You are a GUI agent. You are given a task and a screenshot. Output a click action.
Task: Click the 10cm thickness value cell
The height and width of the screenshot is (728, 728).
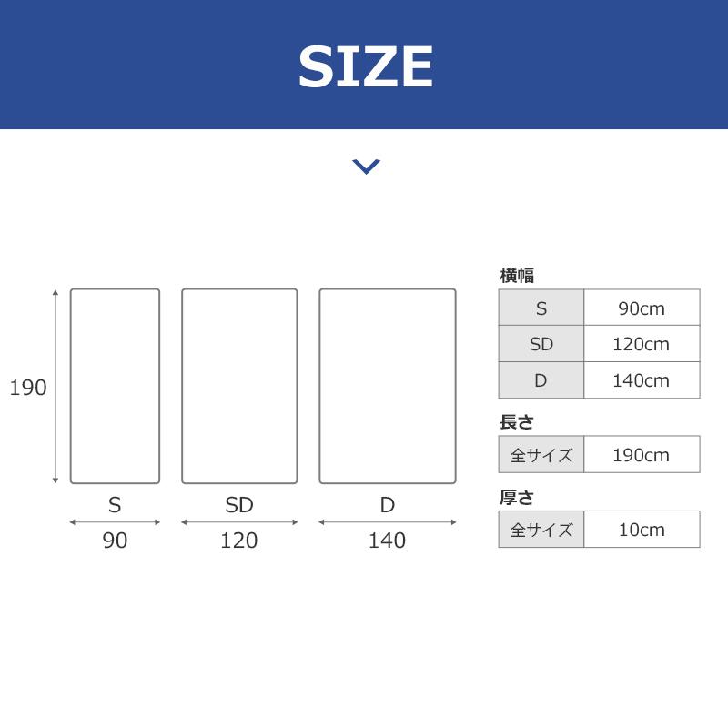(642, 530)
